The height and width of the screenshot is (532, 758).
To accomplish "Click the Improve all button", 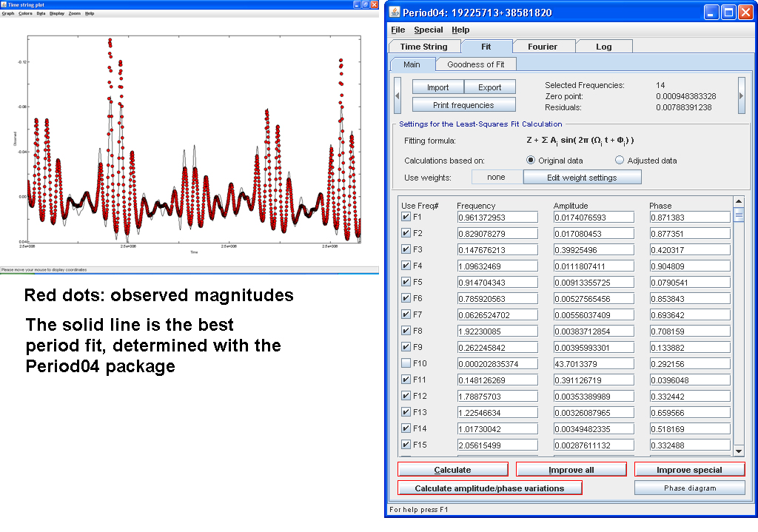I will (571, 470).
